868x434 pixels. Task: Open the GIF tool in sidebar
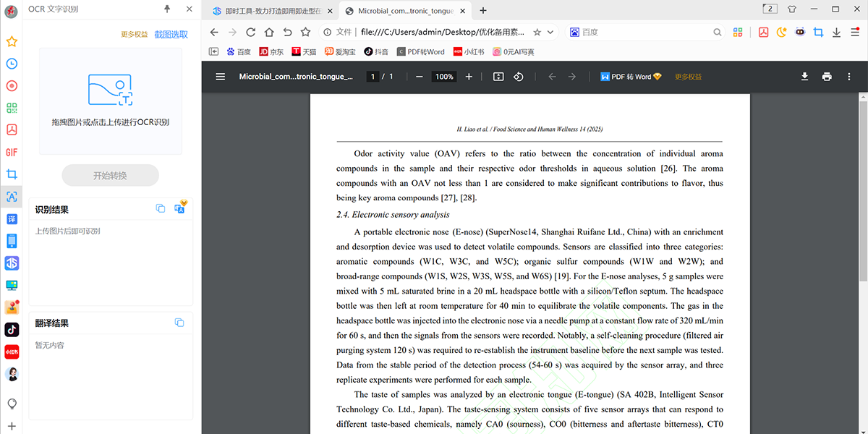tap(12, 152)
